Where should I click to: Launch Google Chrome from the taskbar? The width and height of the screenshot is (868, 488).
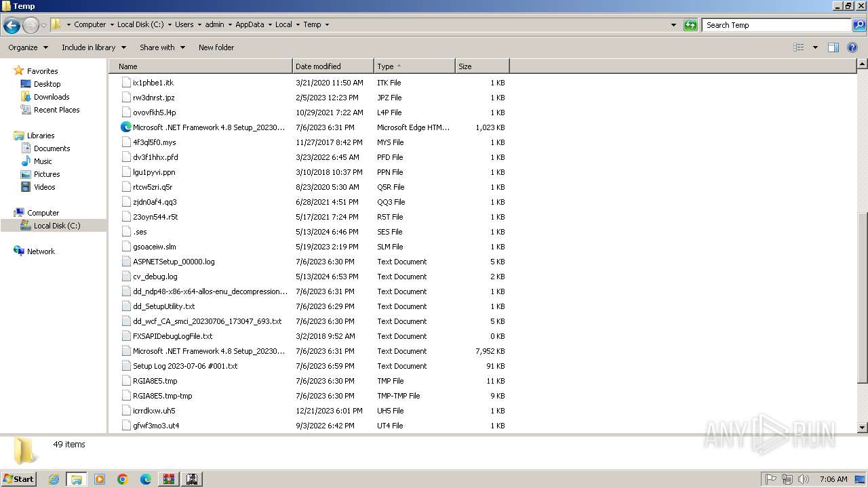(x=123, y=479)
